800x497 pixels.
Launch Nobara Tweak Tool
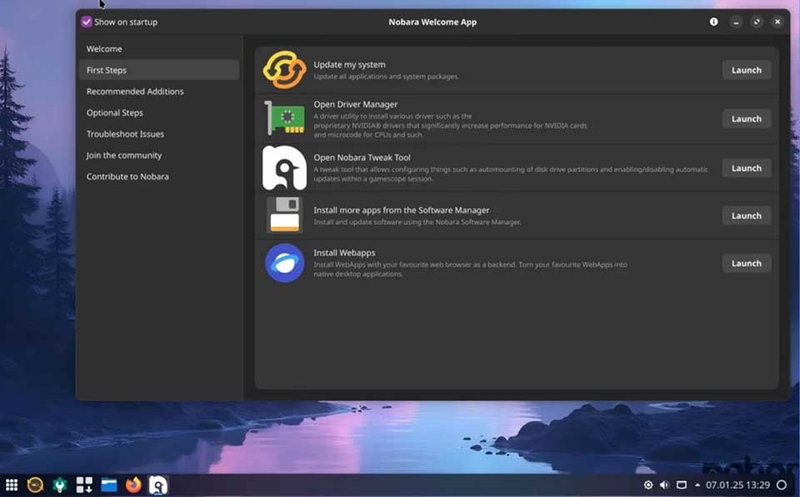click(x=746, y=168)
